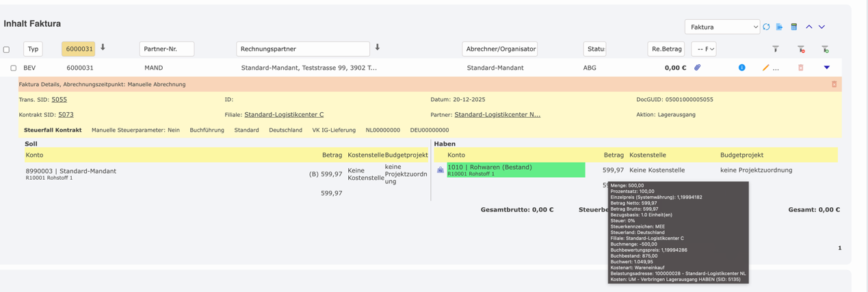The image size is (868, 292).
Task: Click the Rechnungspartner filter field
Action: click(302, 49)
